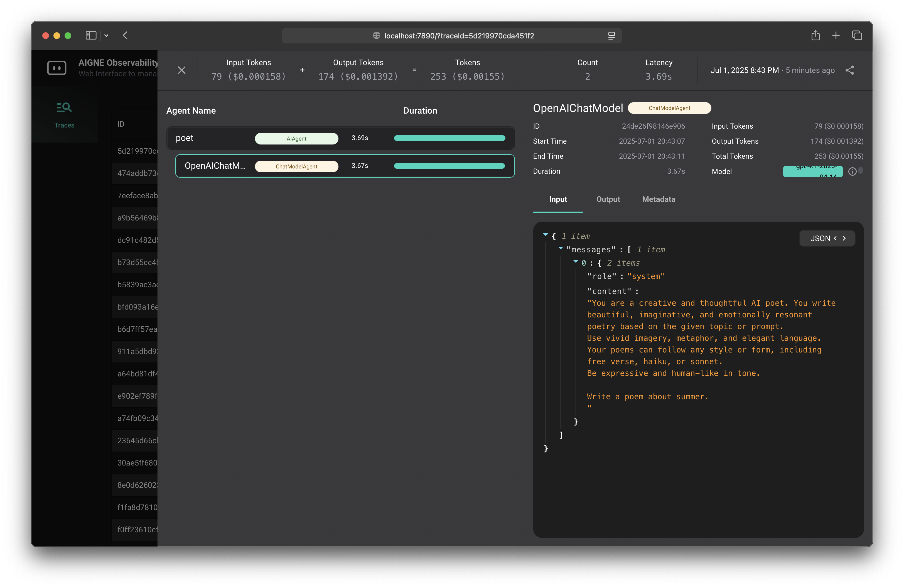Switch to the Output tab
Image resolution: width=904 pixels, height=588 pixels.
pyautogui.click(x=608, y=199)
